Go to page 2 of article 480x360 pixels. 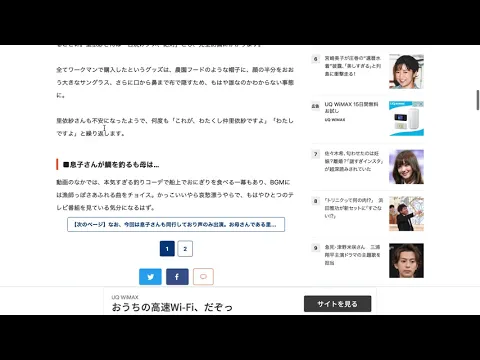pyautogui.click(x=185, y=248)
